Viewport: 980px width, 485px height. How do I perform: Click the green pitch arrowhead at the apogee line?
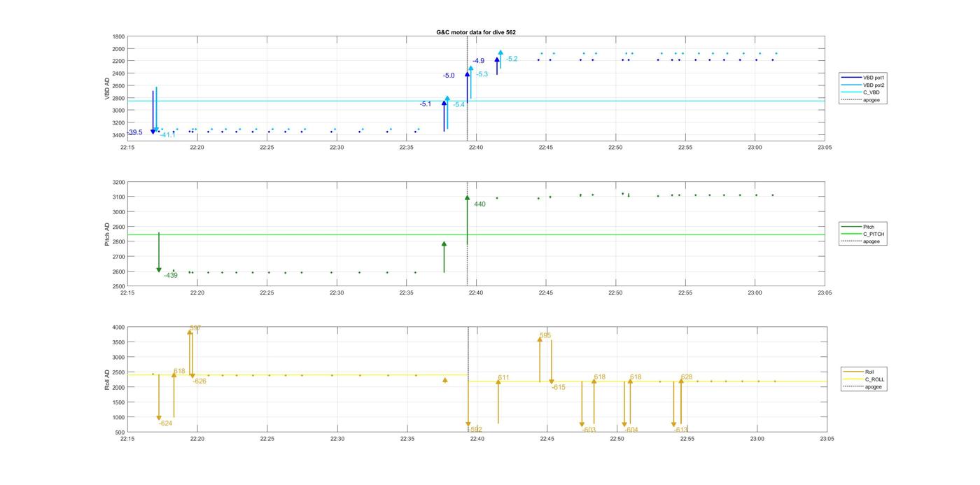point(467,198)
